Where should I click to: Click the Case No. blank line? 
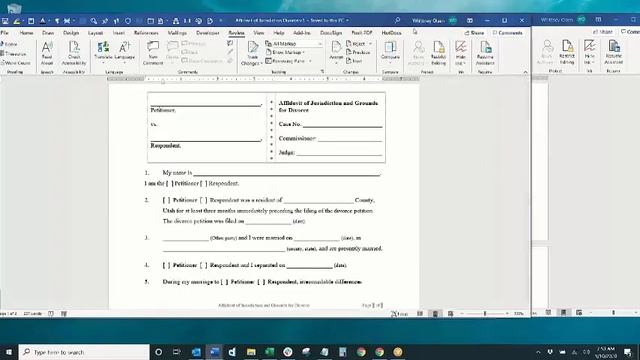click(342, 125)
